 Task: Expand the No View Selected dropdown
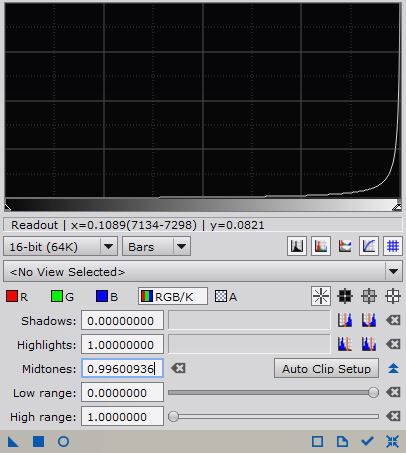click(x=203, y=272)
